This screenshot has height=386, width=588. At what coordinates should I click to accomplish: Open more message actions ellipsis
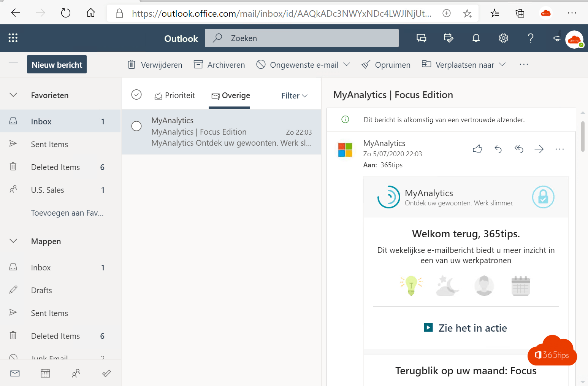pos(559,149)
